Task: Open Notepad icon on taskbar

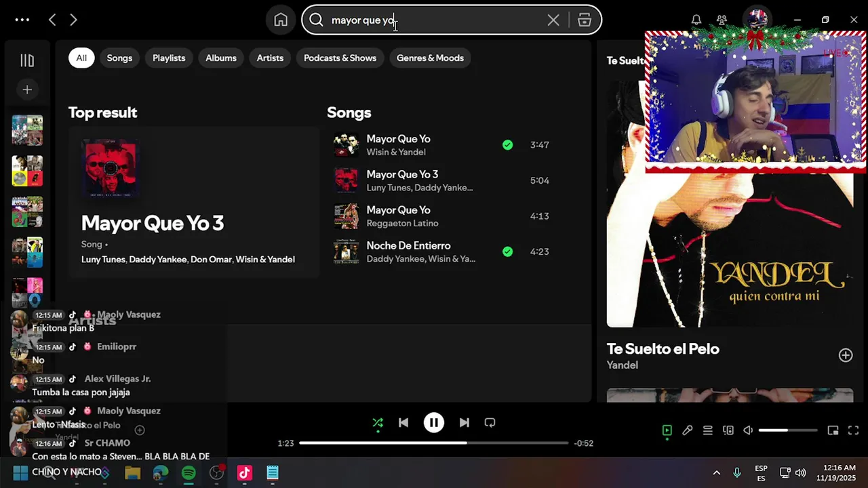Action: 273,473
